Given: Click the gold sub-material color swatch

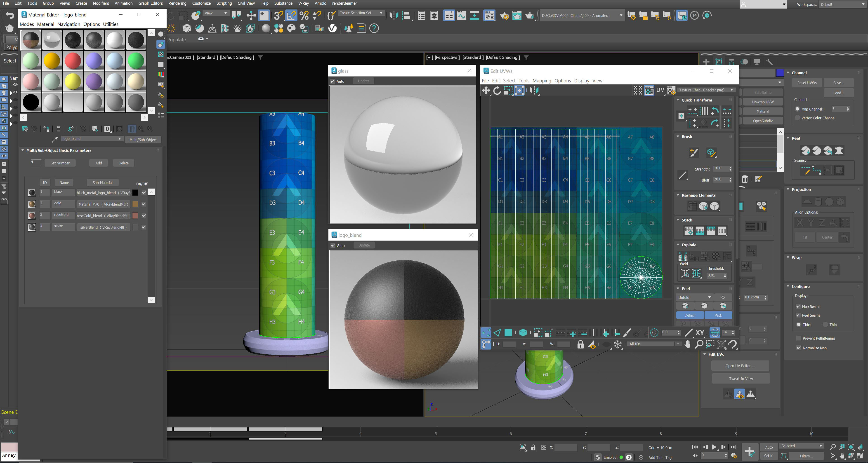Looking at the screenshot, I should (x=135, y=204).
